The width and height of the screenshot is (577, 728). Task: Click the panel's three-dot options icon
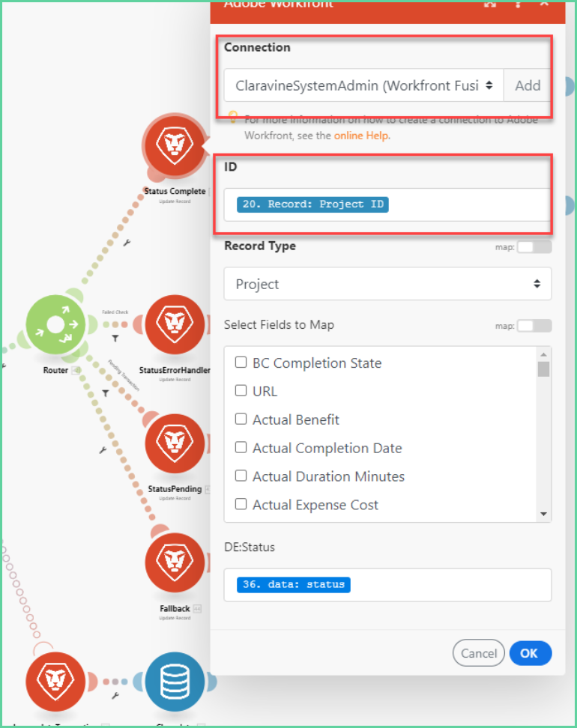(518, 4)
